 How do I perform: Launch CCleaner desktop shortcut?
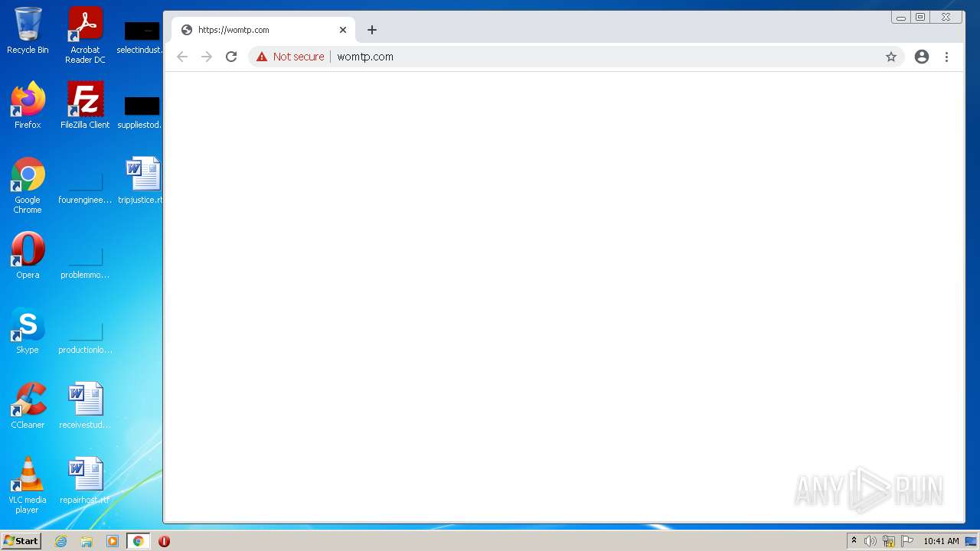point(28,406)
